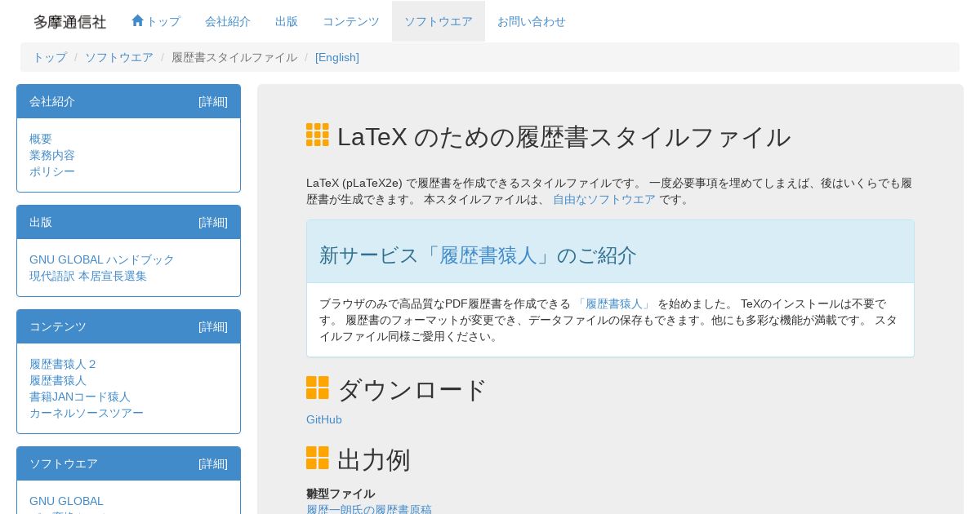Open the ポリシー sidebar link

[x=52, y=171]
